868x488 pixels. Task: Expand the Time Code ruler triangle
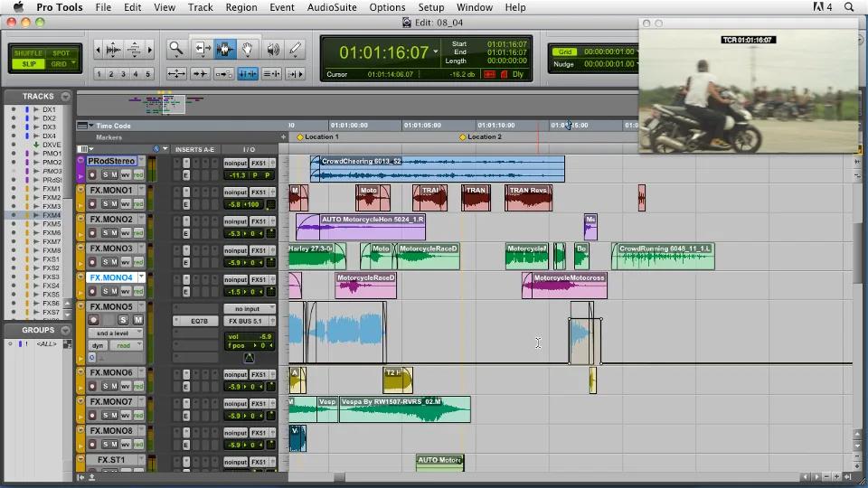point(90,126)
